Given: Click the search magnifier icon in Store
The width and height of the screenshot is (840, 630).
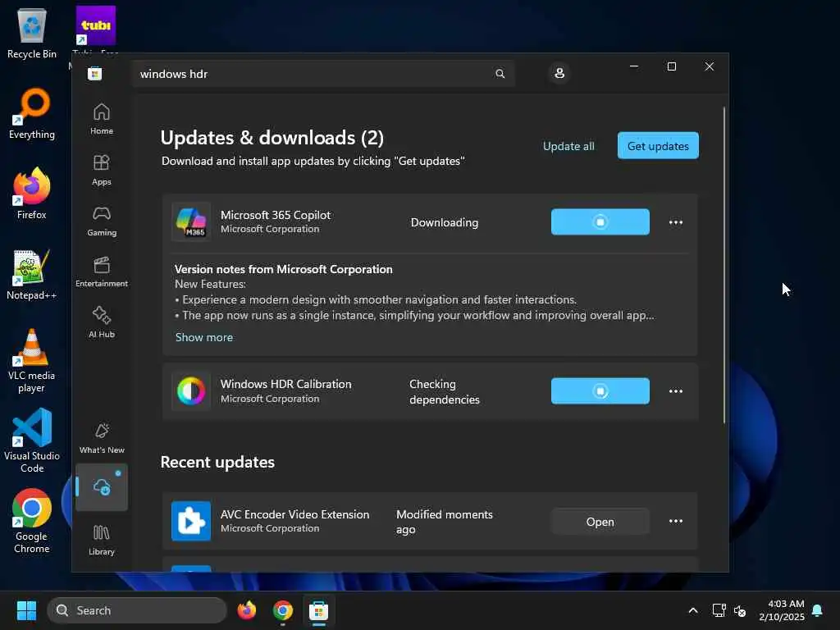Looking at the screenshot, I should tap(500, 74).
